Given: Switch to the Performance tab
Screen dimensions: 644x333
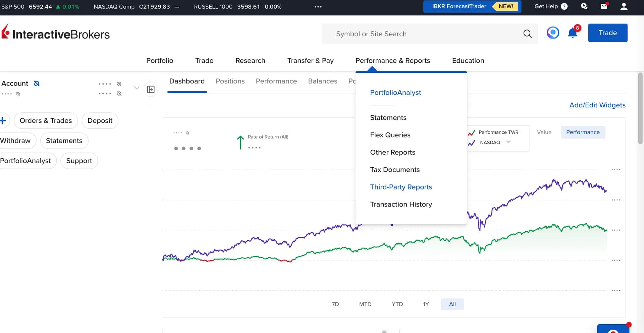Looking at the screenshot, I should pyautogui.click(x=276, y=81).
